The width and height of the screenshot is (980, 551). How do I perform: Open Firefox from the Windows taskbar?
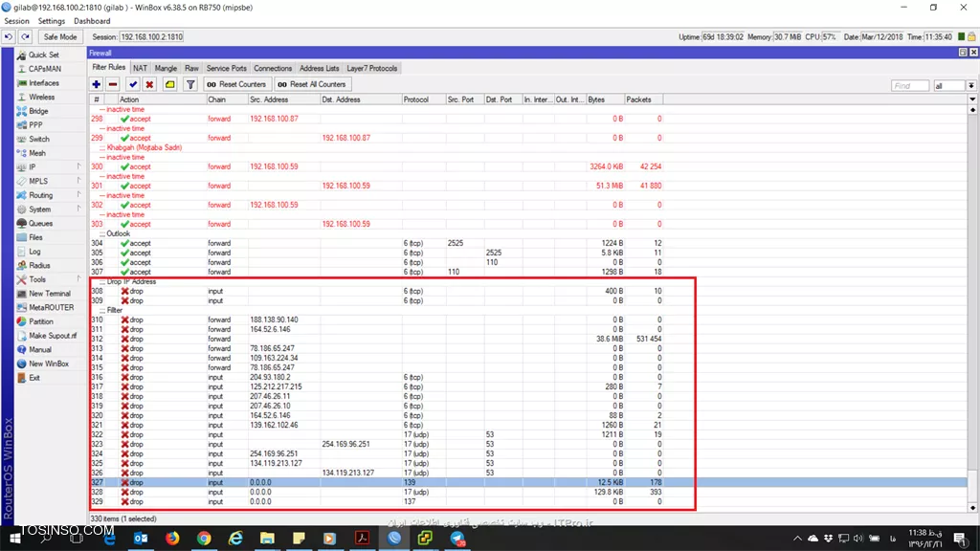pyautogui.click(x=172, y=538)
